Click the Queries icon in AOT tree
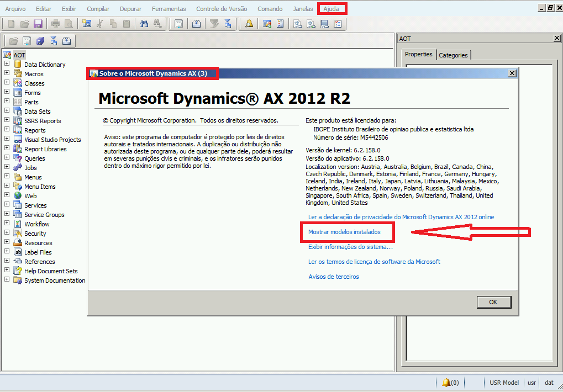563x392 pixels. [x=18, y=158]
